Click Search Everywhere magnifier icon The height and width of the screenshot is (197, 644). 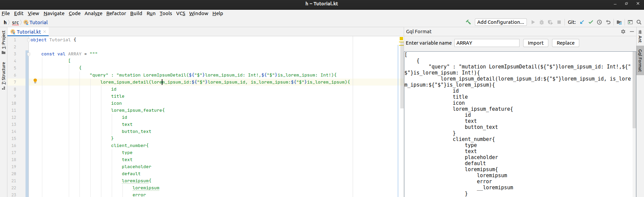click(x=639, y=22)
